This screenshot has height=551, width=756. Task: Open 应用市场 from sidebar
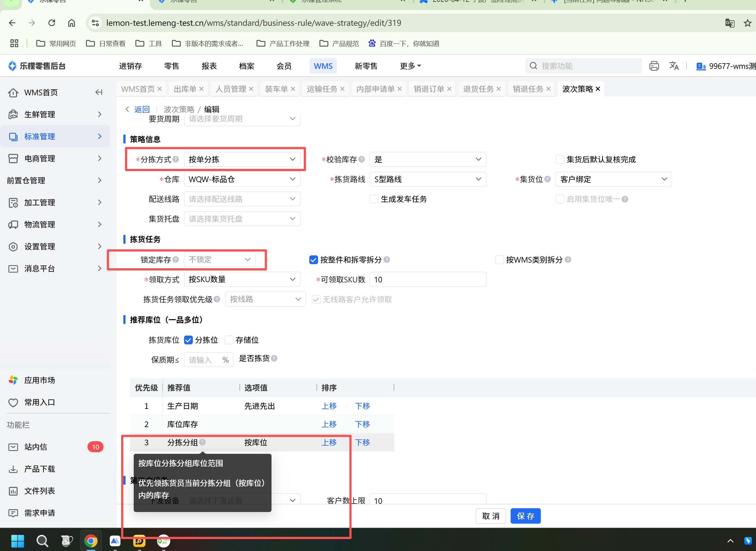39,380
